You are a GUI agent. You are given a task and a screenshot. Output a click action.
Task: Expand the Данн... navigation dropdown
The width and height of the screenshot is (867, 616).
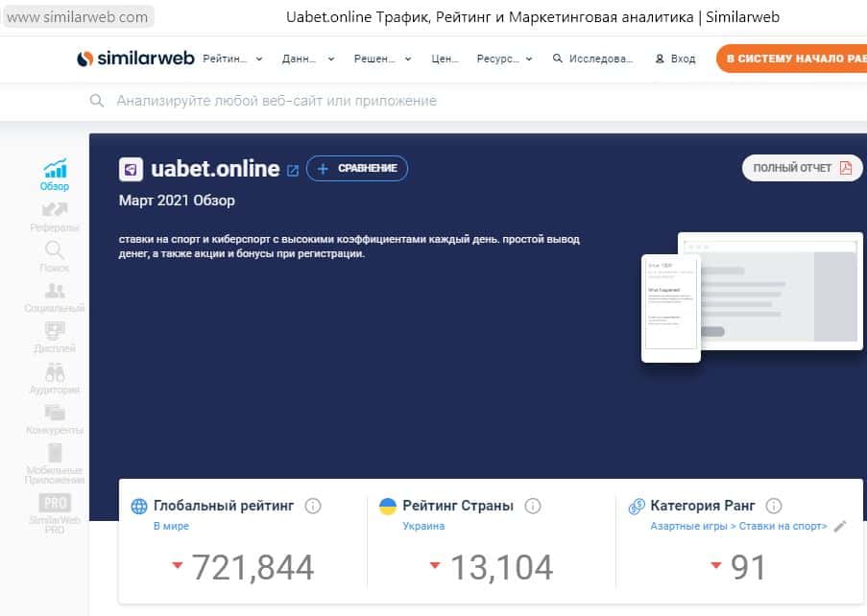click(x=308, y=59)
